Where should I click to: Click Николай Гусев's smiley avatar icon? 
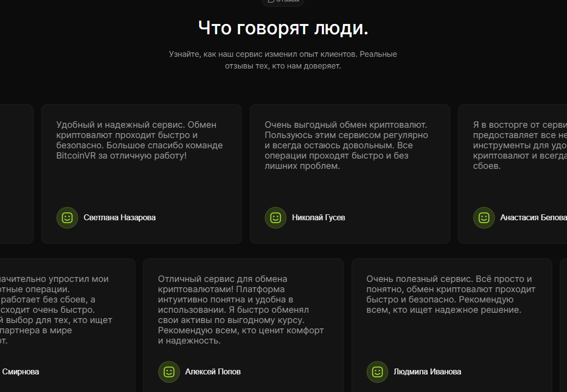pos(275,218)
